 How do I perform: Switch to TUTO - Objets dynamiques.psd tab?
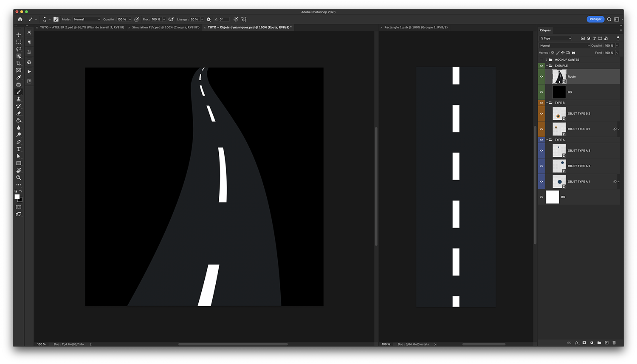(249, 27)
